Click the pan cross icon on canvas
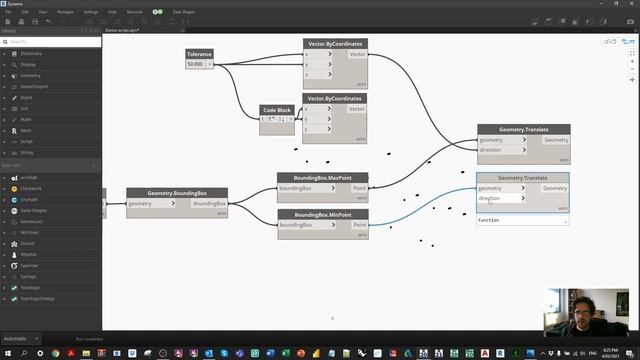640x360 pixels. [x=632, y=80]
